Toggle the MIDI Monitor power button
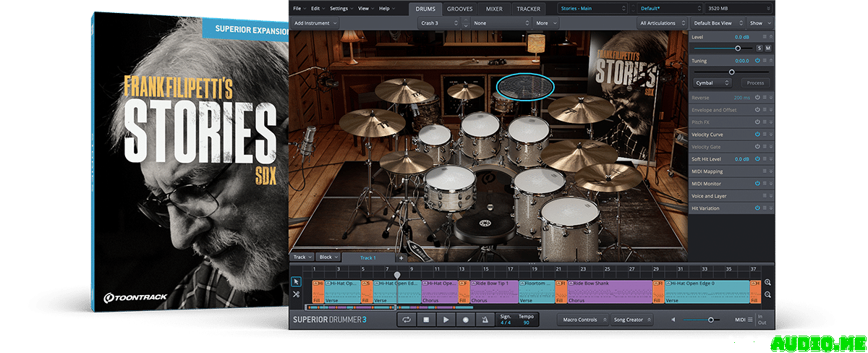This screenshot has width=868, height=353. click(x=757, y=184)
